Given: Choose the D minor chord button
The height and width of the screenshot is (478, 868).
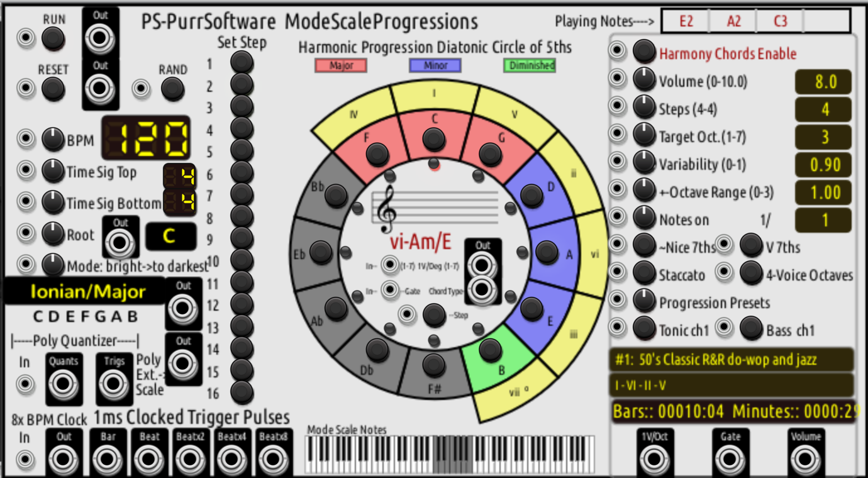Looking at the screenshot, I should click(x=531, y=196).
